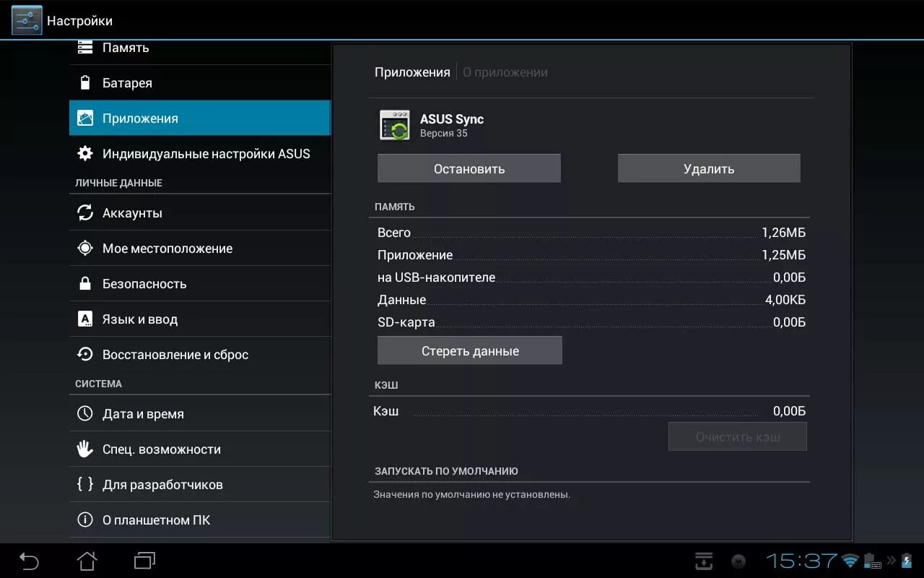Tap the restore icon beside Восстановление и сброс
The width and height of the screenshot is (924, 578).
pos(85,355)
